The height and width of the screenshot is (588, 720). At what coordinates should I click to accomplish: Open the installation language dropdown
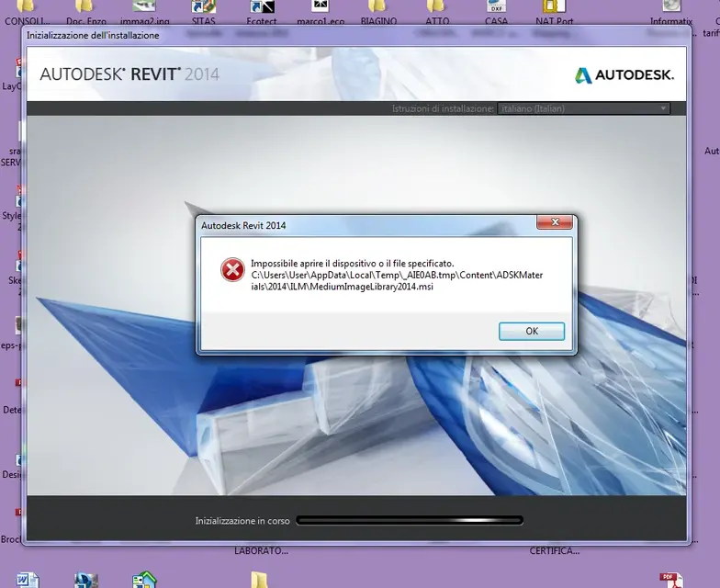coord(583,108)
